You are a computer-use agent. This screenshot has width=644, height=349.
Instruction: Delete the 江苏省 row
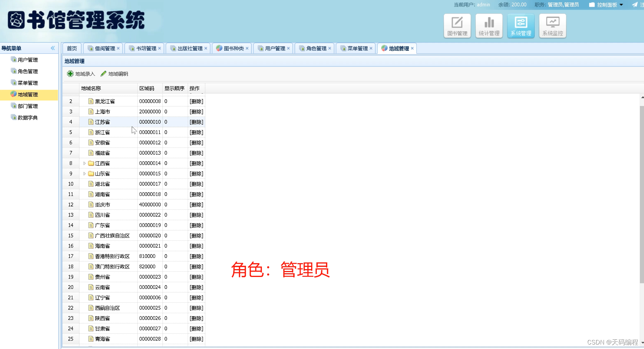[x=196, y=122]
